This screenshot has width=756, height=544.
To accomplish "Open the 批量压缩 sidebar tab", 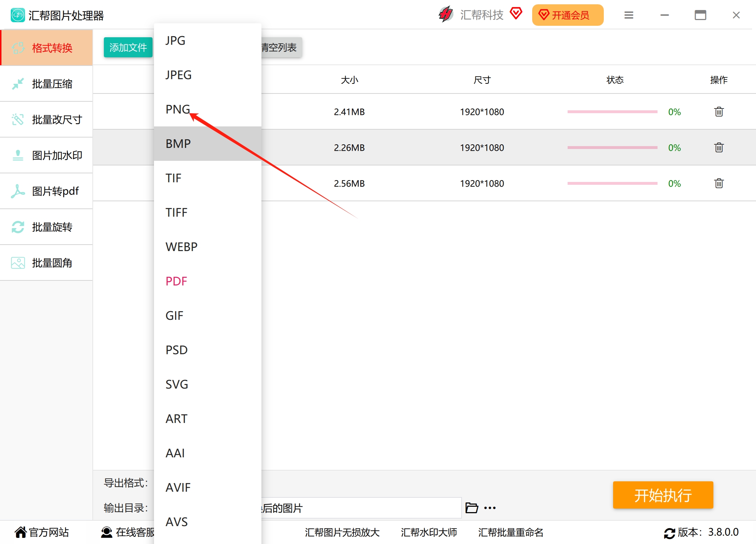I will [x=47, y=83].
